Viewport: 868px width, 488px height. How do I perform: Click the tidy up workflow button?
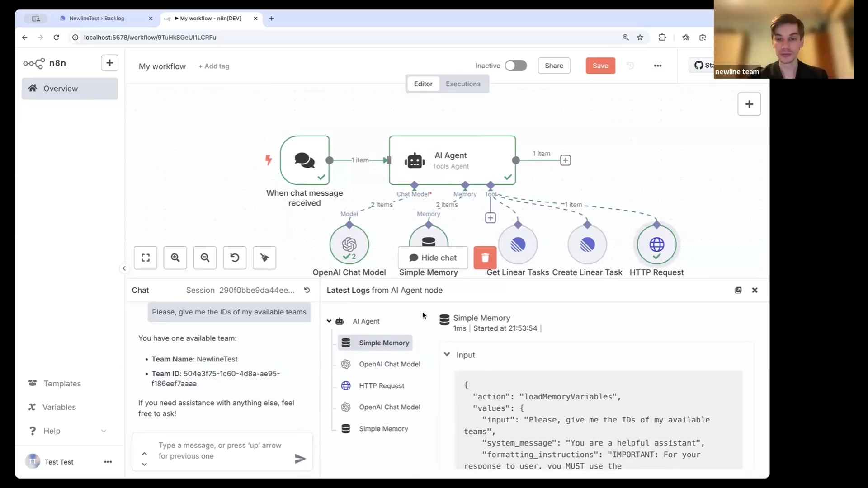(264, 258)
